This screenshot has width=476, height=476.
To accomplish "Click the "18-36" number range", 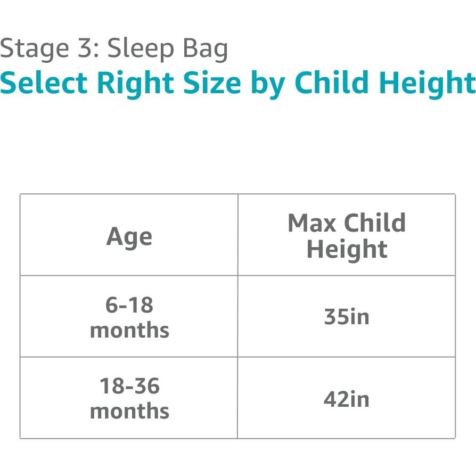I will pos(129,386).
